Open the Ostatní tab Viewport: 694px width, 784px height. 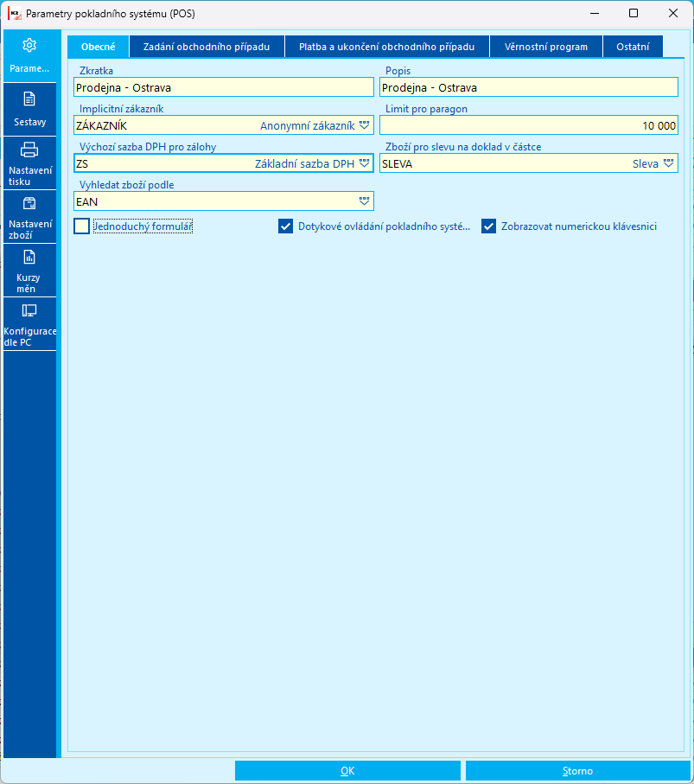(x=633, y=47)
